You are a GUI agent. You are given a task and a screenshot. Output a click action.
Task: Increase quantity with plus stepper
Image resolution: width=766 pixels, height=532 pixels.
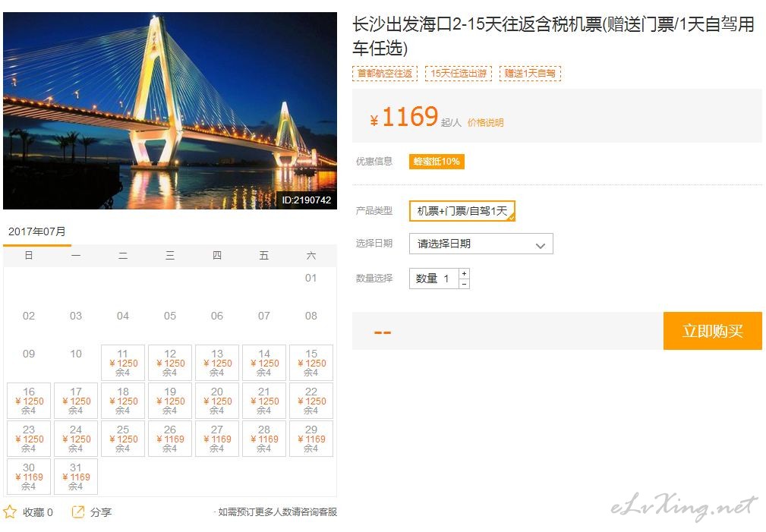pos(464,273)
